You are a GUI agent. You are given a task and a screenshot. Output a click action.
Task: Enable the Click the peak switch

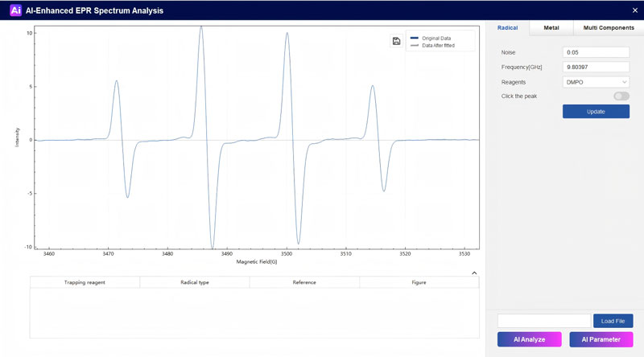tap(621, 96)
